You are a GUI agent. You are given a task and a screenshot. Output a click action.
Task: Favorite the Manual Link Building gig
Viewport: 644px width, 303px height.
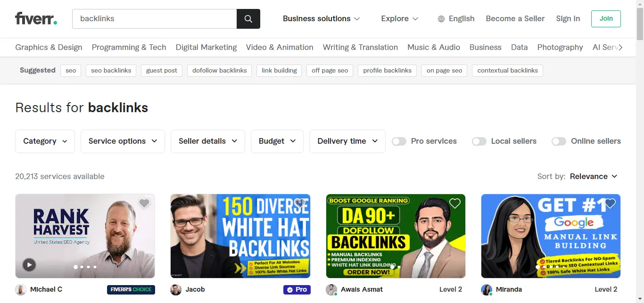[610, 203]
